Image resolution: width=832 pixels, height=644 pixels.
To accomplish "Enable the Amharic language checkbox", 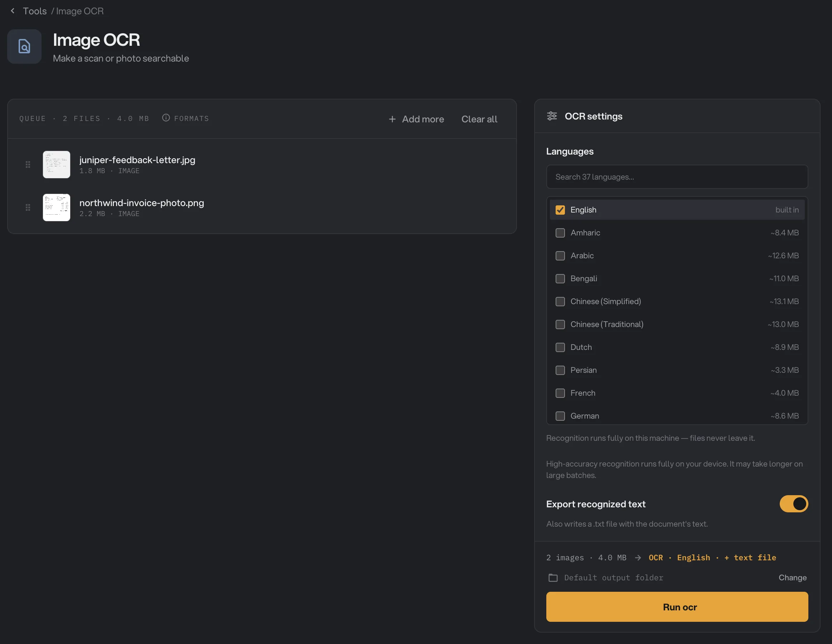I will [560, 233].
